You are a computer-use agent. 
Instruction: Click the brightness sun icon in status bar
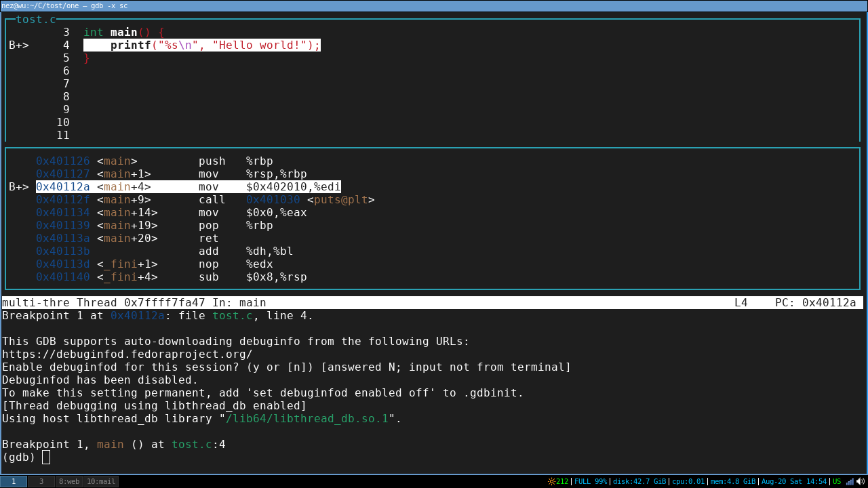[x=551, y=481]
